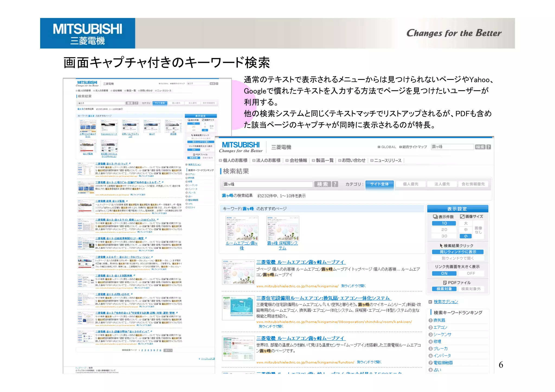
Task: Click ranking keyword シーケンサ
Action: pyautogui.click(x=442, y=334)
